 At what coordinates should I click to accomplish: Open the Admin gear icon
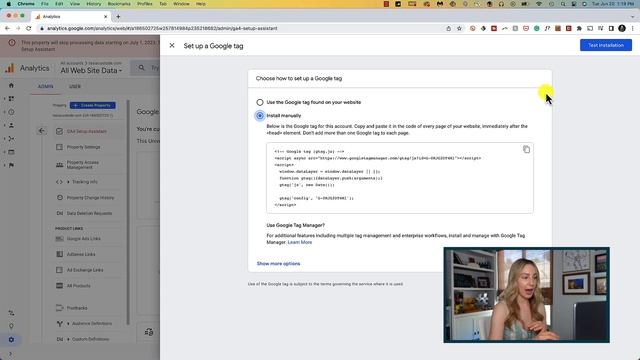11,340
